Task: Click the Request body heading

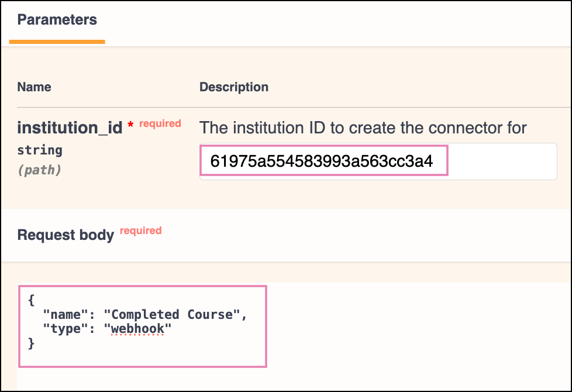Action: [66, 235]
